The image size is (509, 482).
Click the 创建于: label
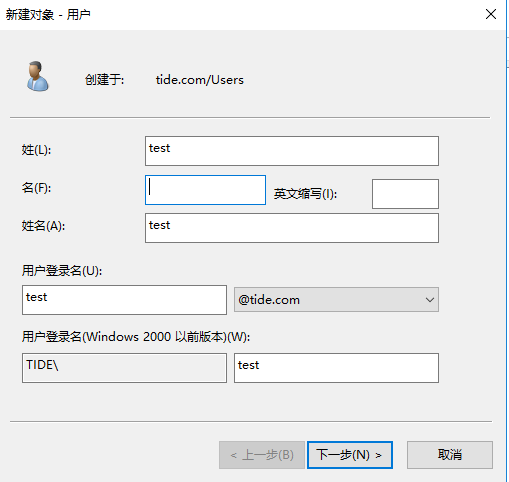click(x=104, y=80)
